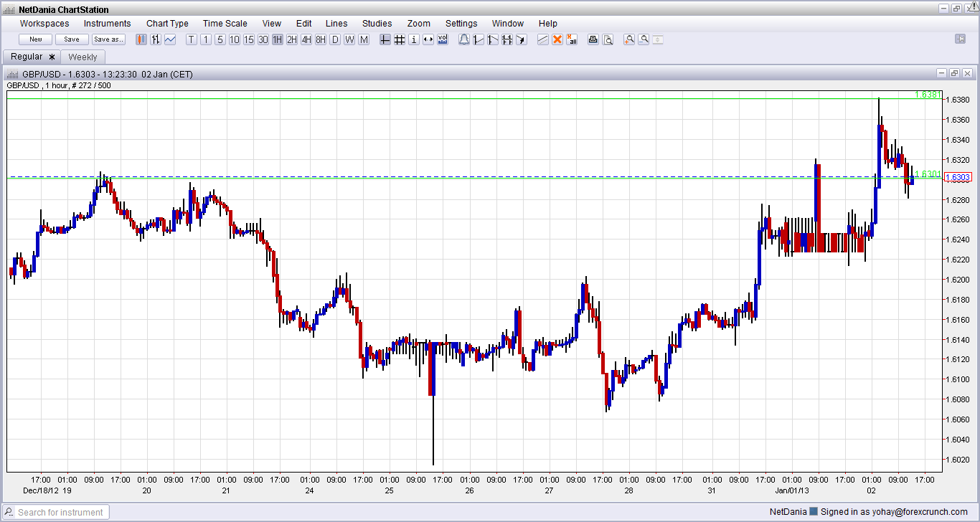Toggle the crosshair cursor button
980x522 pixels.
[385, 39]
